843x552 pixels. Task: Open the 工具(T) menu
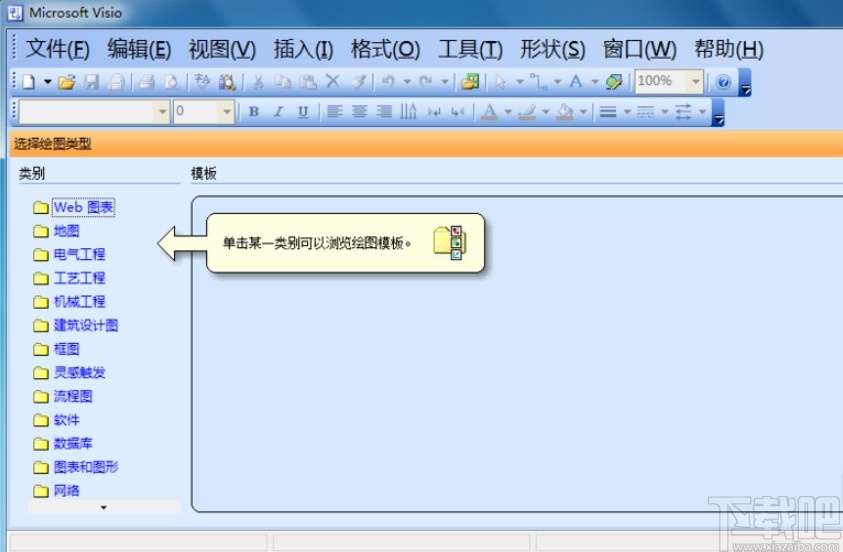tap(470, 49)
